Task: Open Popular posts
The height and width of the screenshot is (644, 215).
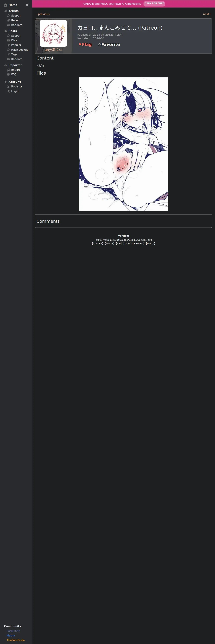Action: (x=16, y=45)
